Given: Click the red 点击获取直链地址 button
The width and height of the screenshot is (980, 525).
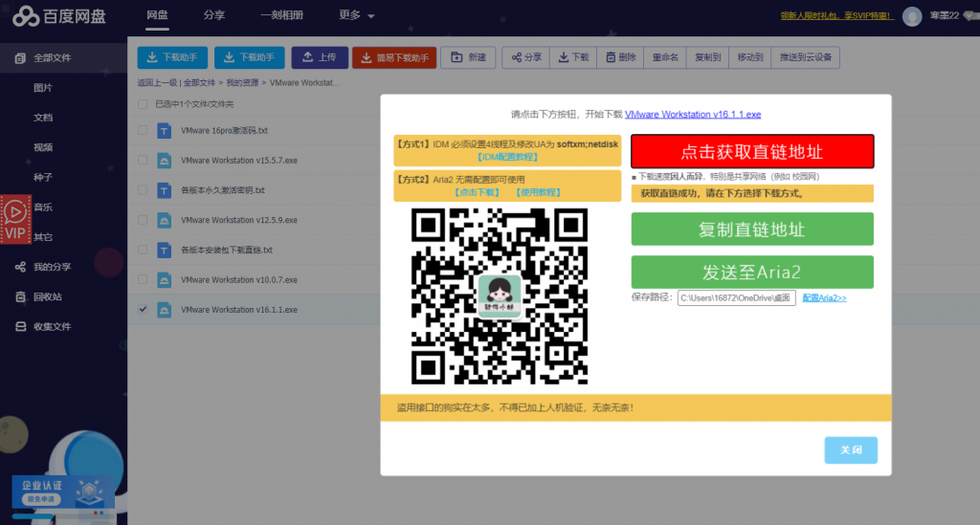Looking at the screenshot, I should click(752, 152).
